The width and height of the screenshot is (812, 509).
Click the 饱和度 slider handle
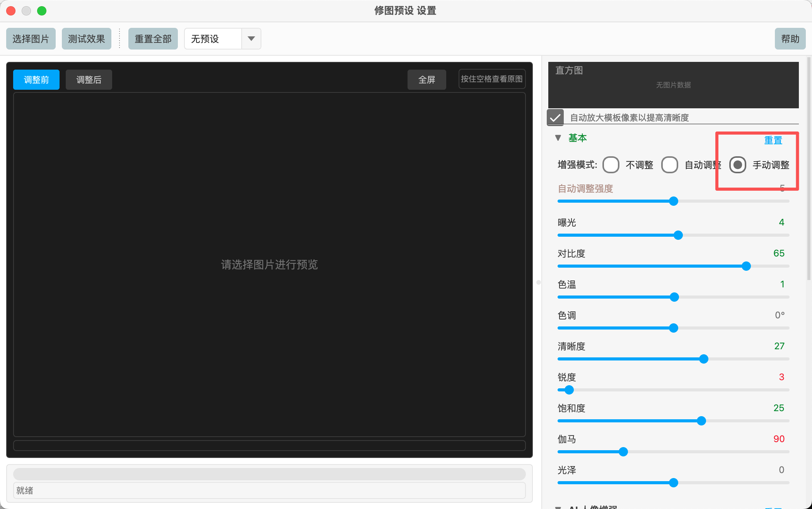coord(701,421)
